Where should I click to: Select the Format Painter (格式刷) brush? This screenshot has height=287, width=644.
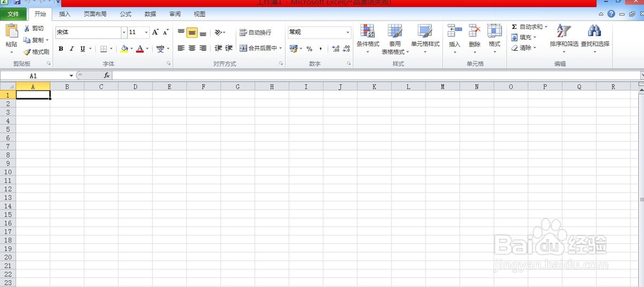[36, 51]
